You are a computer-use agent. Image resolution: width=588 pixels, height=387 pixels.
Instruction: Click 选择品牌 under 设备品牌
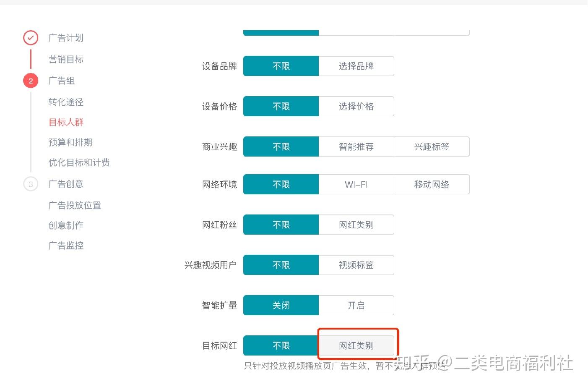coord(356,66)
